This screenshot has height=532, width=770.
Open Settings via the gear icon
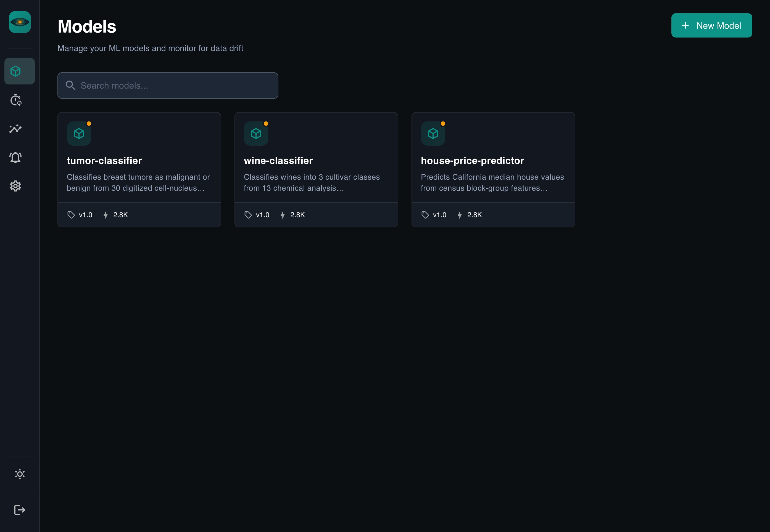point(16,186)
